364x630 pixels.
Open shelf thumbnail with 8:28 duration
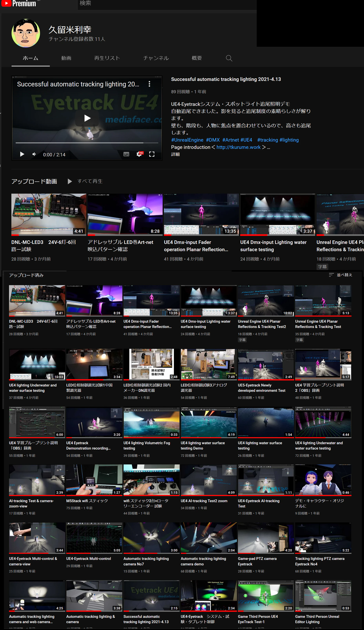[x=125, y=214]
